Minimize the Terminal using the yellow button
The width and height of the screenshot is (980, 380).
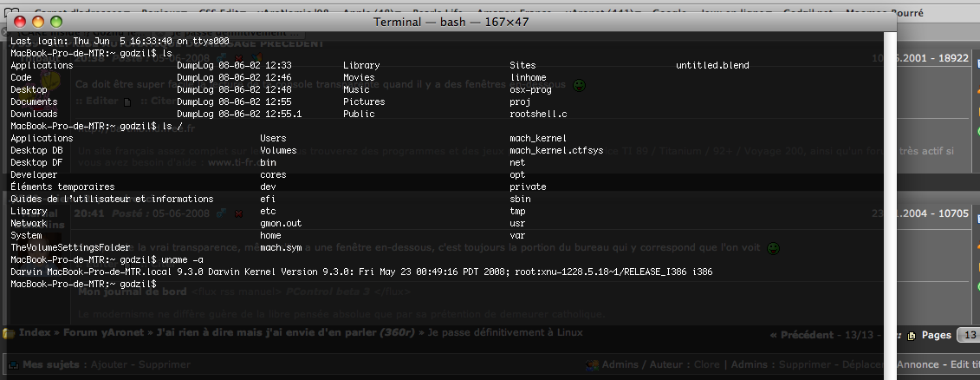pyautogui.click(x=38, y=22)
